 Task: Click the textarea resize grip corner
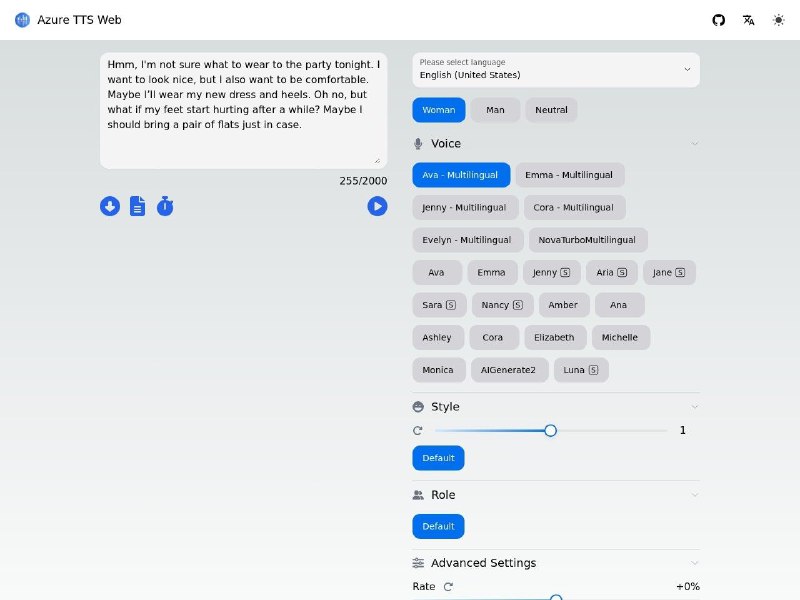pyautogui.click(x=377, y=160)
